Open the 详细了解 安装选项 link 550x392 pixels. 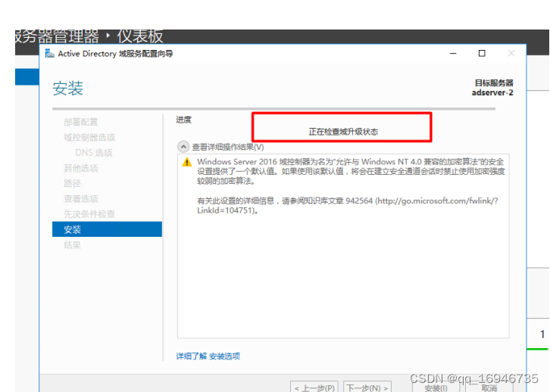click(208, 356)
